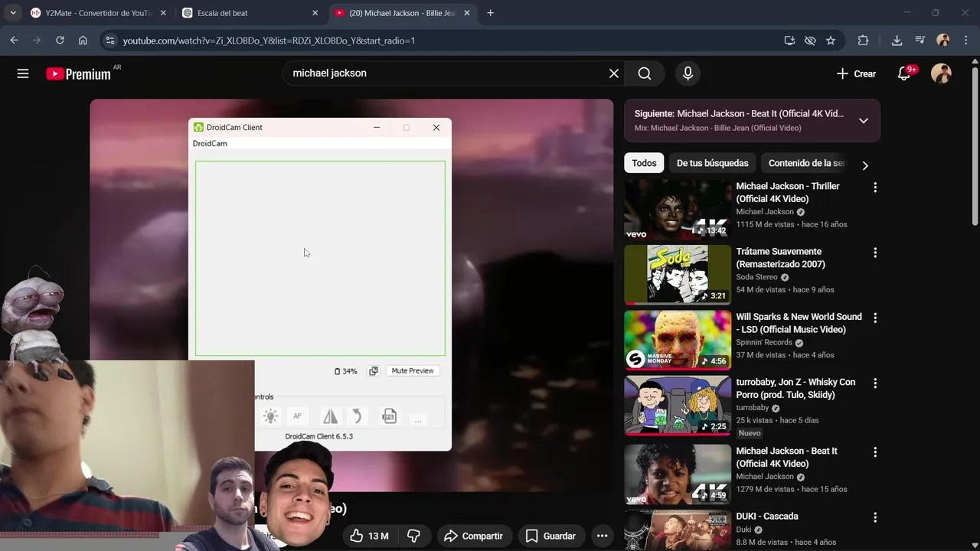Open YouTube hamburger guide menu
The height and width of the screenshot is (551, 980).
[x=23, y=73]
